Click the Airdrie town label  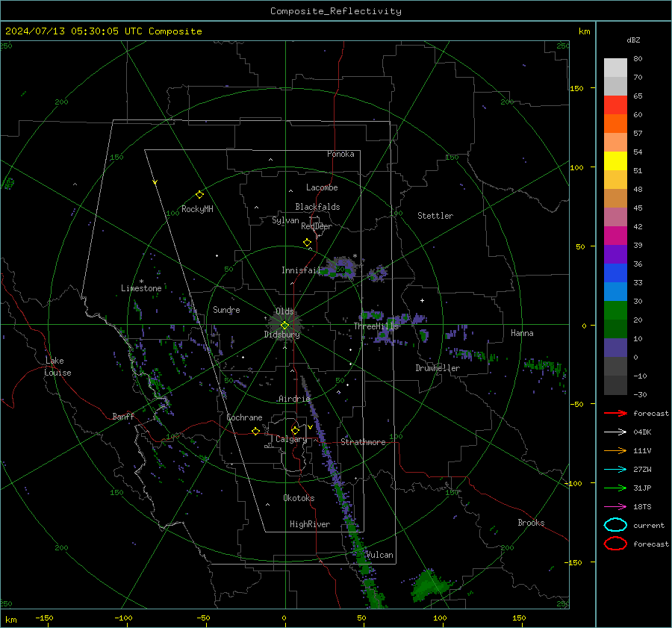[294, 399]
